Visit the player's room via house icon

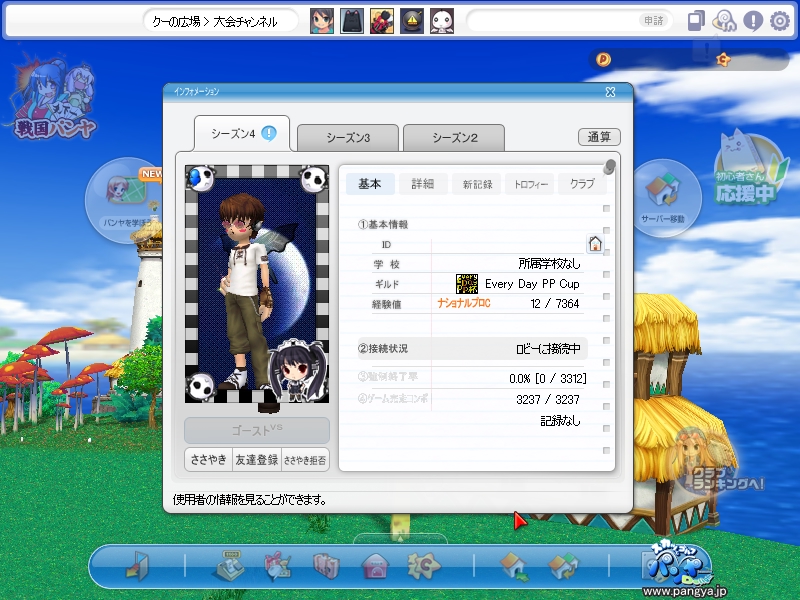595,244
